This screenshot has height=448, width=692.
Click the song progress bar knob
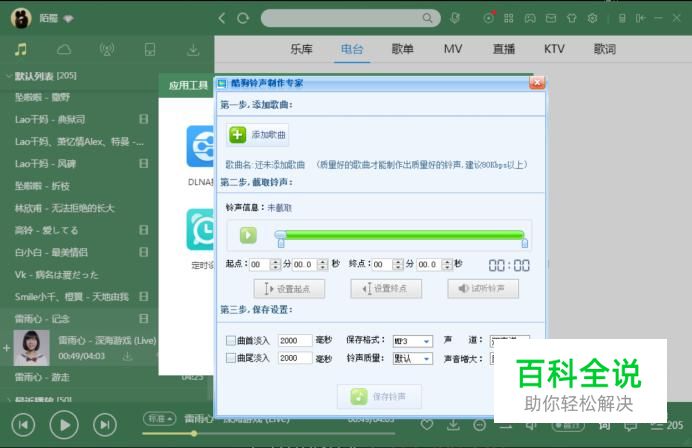194,433
